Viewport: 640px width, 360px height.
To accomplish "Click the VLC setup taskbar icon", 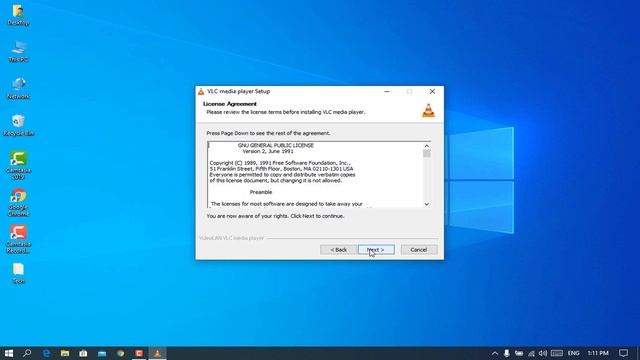I will 158,353.
